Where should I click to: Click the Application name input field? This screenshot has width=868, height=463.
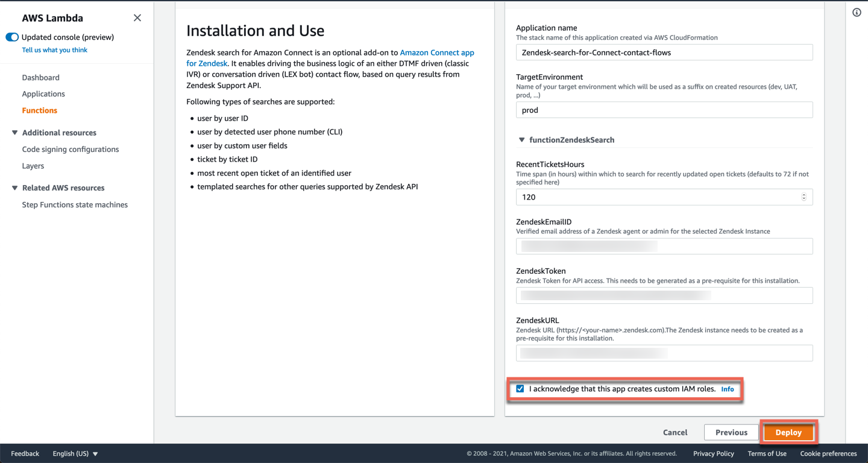point(664,52)
